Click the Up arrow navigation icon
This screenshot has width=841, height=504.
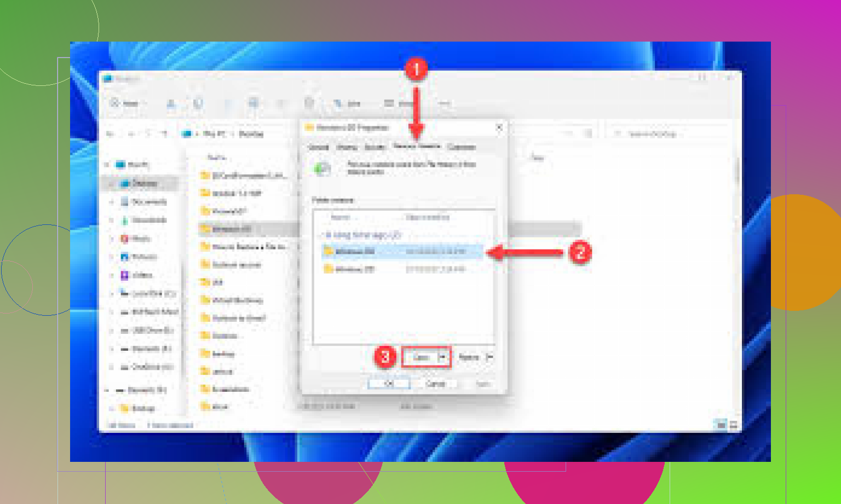pyautogui.click(x=164, y=134)
